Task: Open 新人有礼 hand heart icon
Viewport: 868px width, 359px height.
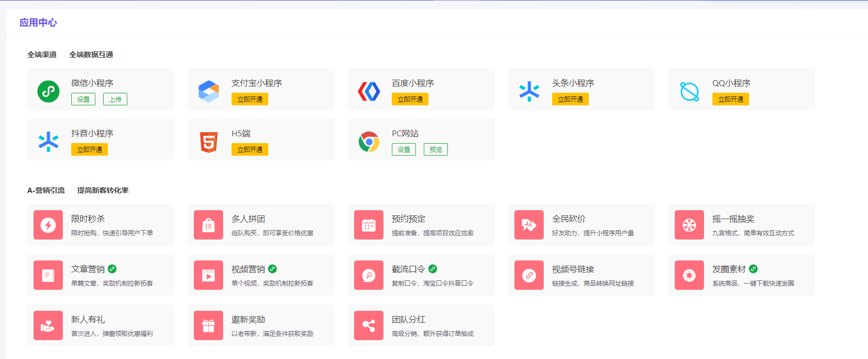Action: tap(48, 325)
